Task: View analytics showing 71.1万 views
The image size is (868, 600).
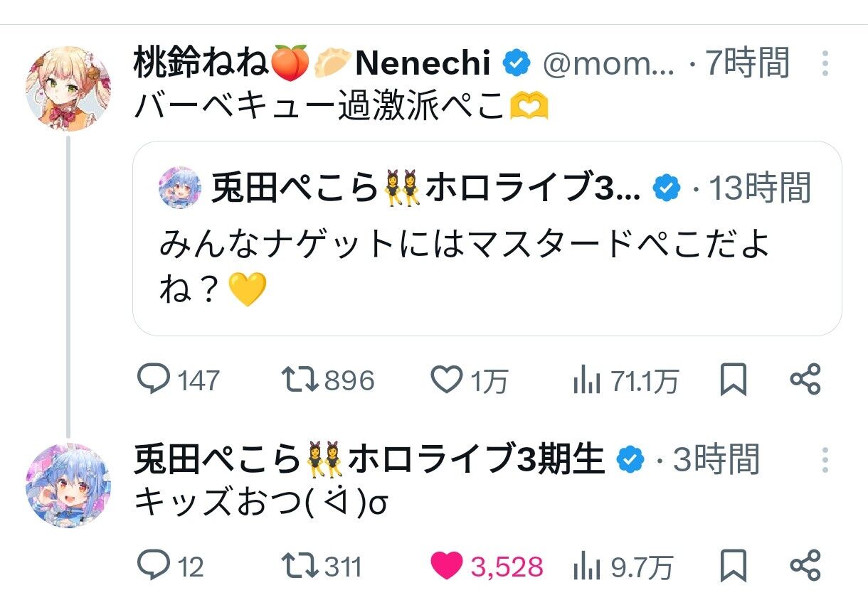Action: [x=585, y=382]
